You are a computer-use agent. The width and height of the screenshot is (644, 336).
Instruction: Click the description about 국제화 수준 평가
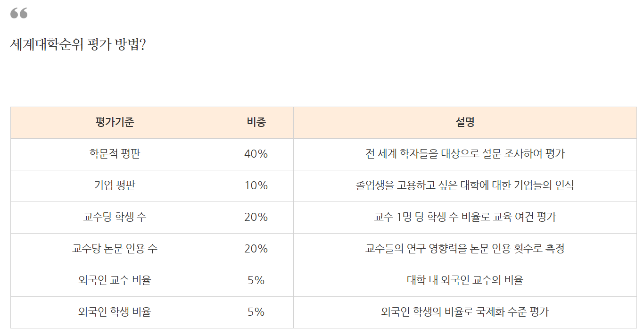tap(465, 312)
